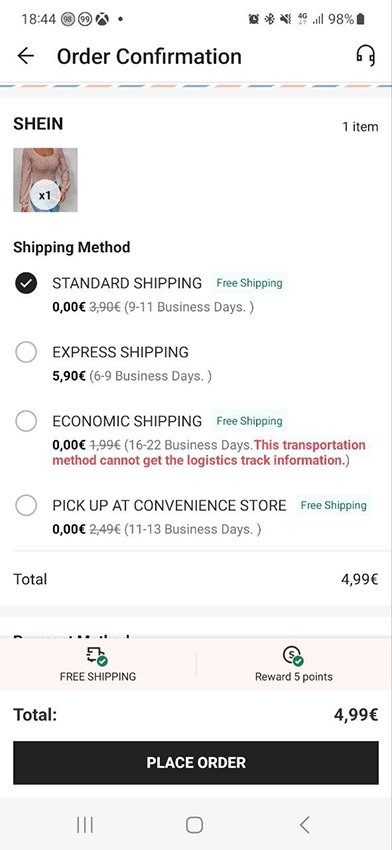
Task: Tap the free shipping truck icon
Action: tap(98, 656)
